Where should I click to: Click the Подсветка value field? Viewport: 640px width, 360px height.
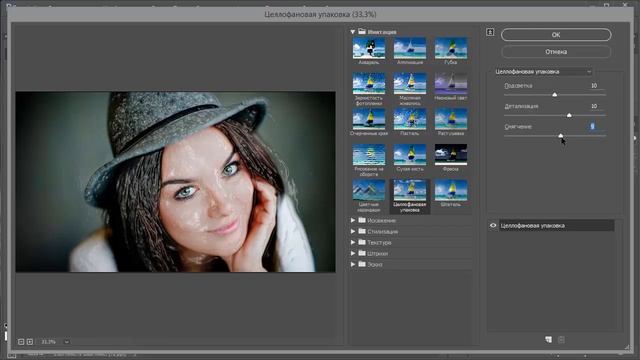[x=594, y=86]
